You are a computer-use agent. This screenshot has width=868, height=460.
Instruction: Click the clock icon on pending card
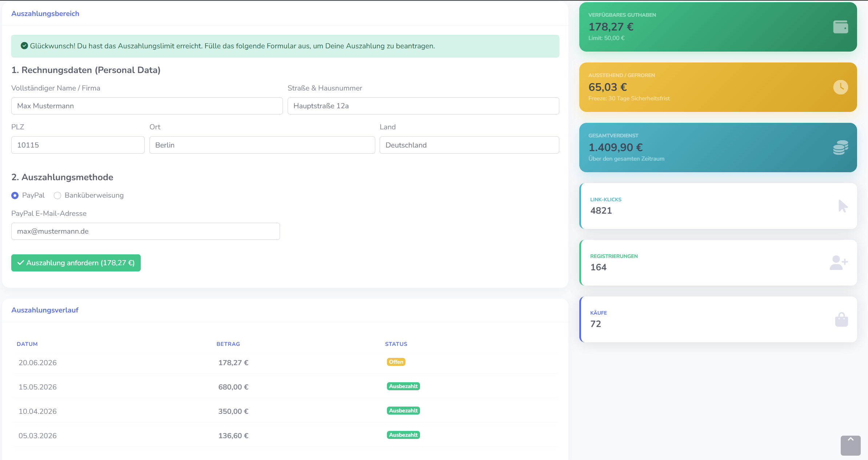[x=840, y=87]
